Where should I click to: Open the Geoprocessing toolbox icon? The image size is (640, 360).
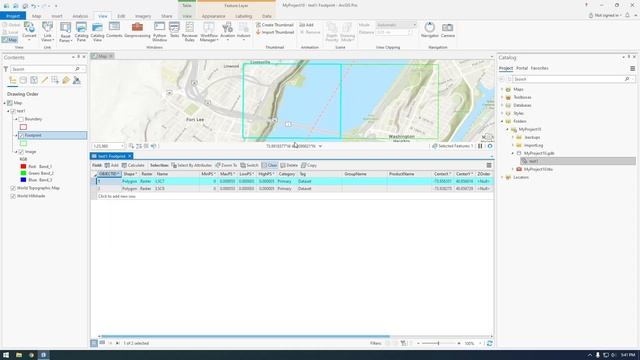(137, 30)
